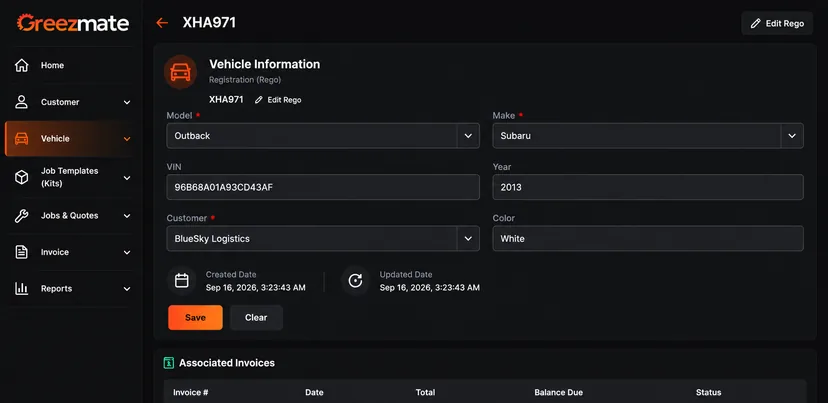The image size is (828, 403).
Task: Click the Year field showing 2013
Action: (x=648, y=187)
